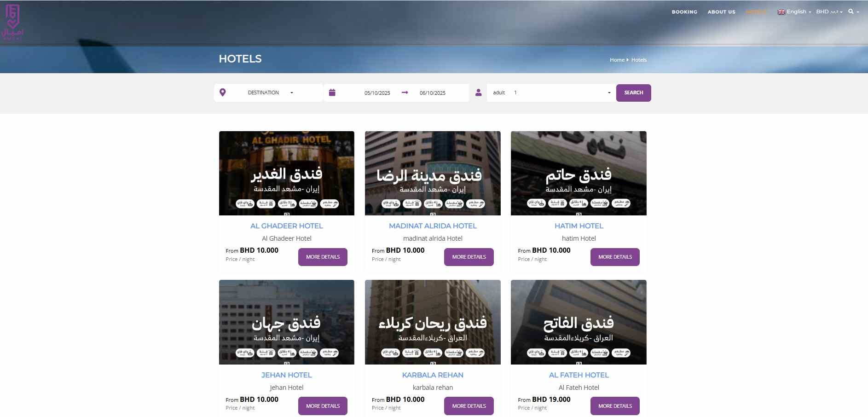Open the Booking menu item
Screen dimensions: 868x417
pos(684,12)
